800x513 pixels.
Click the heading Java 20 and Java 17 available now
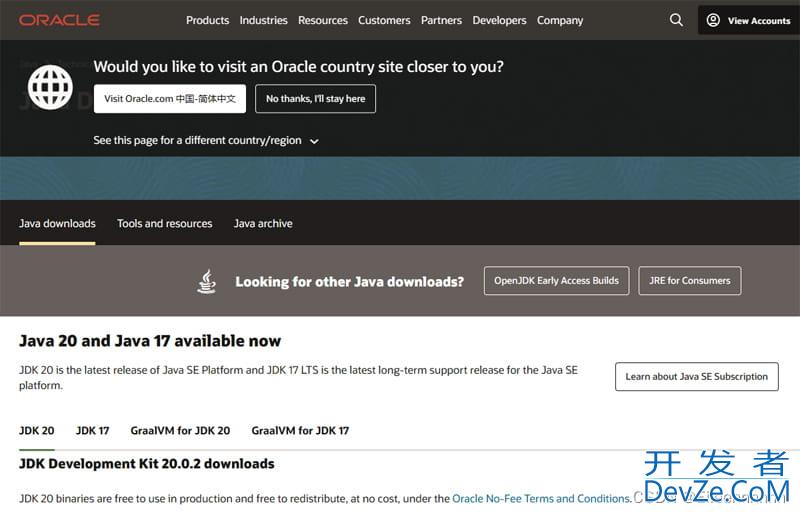(150, 341)
